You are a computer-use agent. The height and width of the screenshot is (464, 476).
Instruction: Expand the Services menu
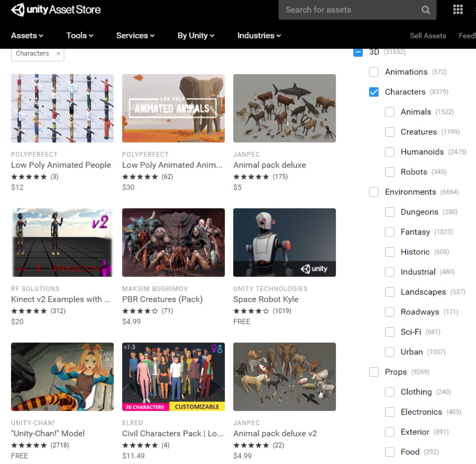(x=135, y=36)
